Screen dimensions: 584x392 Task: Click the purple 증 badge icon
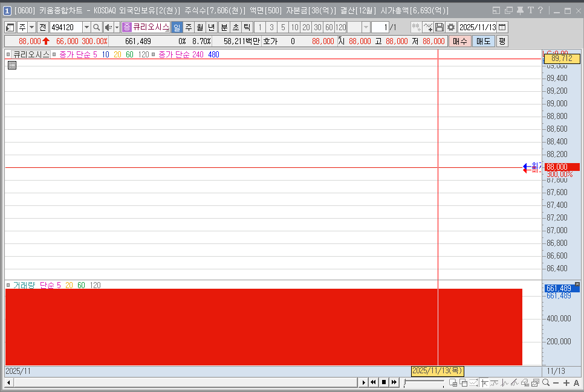tap(126, 27)
